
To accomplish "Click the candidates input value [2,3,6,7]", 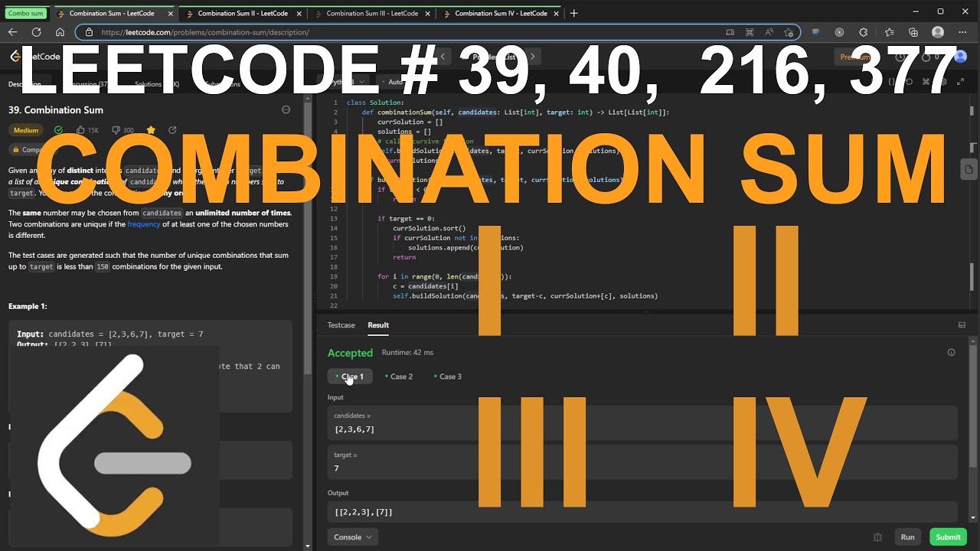I will click(354, 429).
